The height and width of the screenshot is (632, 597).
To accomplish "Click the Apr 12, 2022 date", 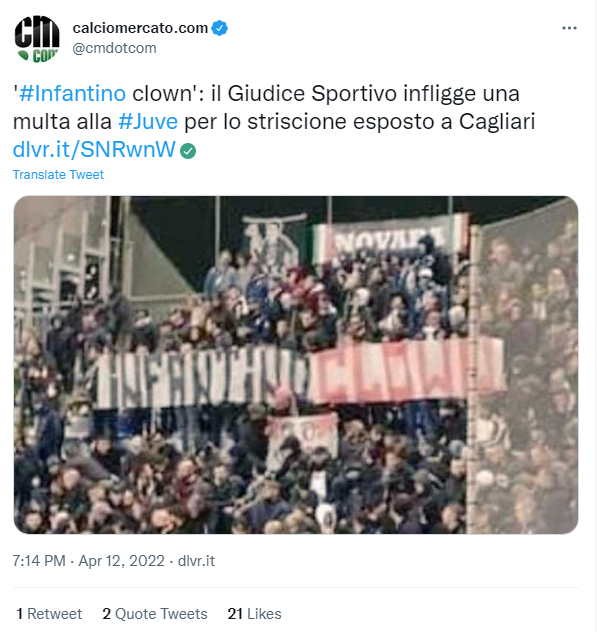I will [121, 561].
